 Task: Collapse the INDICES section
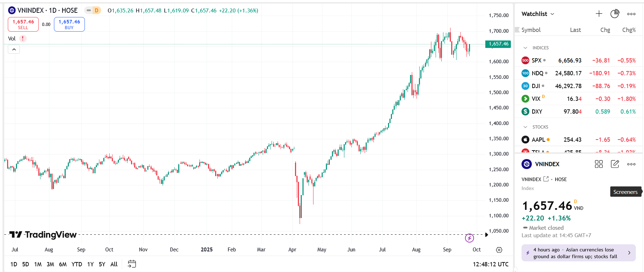[525, 48]
